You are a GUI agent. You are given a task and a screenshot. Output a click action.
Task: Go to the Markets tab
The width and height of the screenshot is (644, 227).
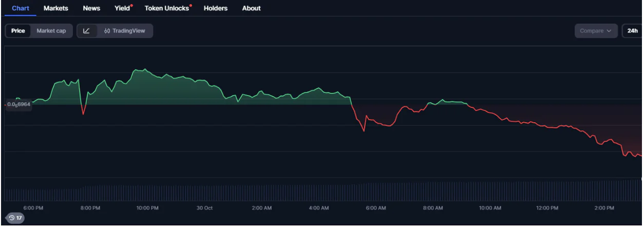(56, 8)
